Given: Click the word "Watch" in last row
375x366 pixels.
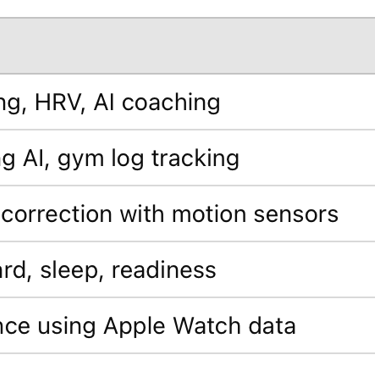Looking at the screenshot, I should [x=207, y=326].
